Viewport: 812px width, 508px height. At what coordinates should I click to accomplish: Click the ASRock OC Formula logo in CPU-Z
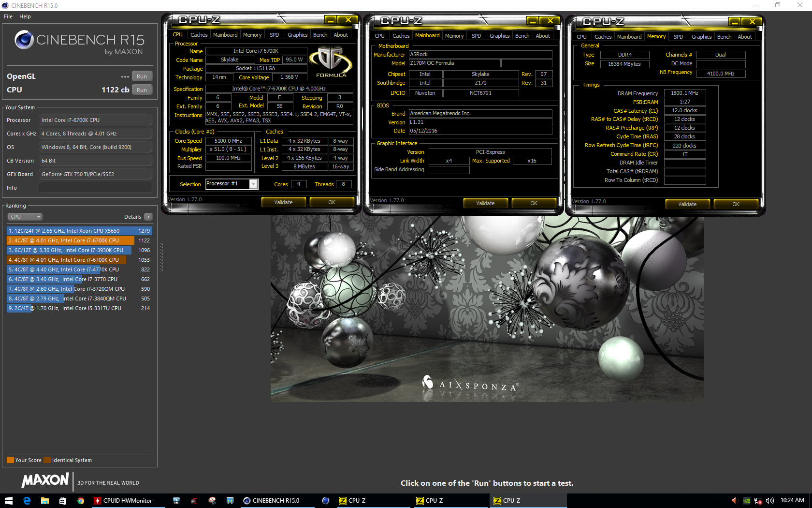(331, 61)
